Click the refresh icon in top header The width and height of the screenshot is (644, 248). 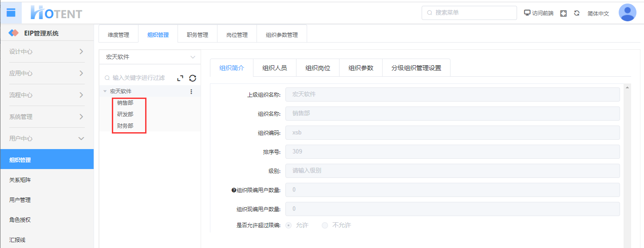click(577, 13)
